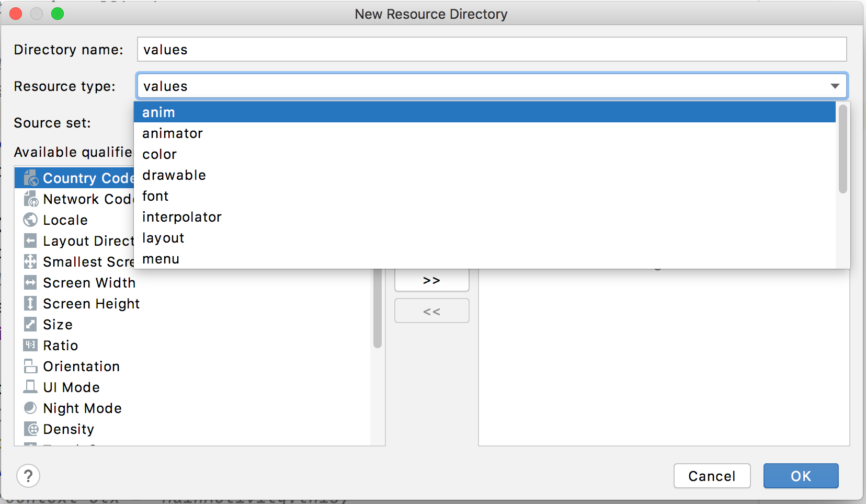The image size is (866, 504).
Task: Select the Size qualifier icon
Action: tap(30, 325)
